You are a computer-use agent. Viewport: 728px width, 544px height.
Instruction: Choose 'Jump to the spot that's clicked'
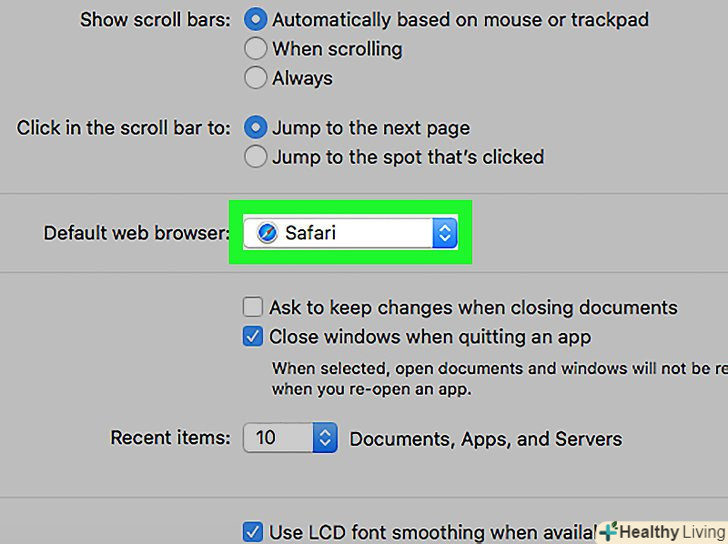pos(256,156)
